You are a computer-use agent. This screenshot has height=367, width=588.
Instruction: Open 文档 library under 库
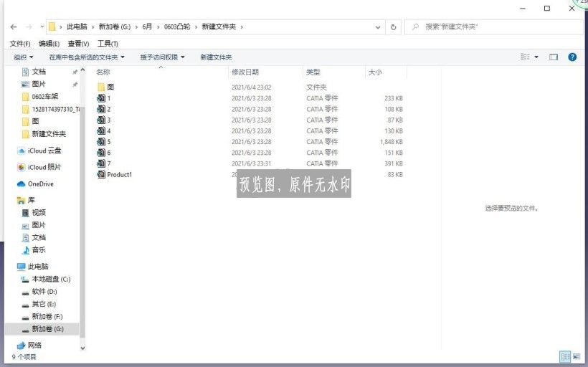(x=34, y=238)
